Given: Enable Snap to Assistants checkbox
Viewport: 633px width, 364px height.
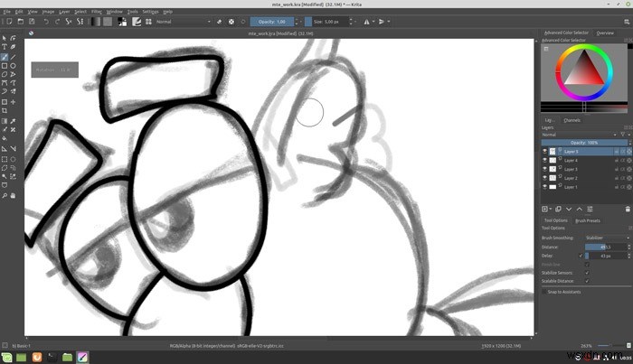Looking at the screenshot, I should point(544,292).
